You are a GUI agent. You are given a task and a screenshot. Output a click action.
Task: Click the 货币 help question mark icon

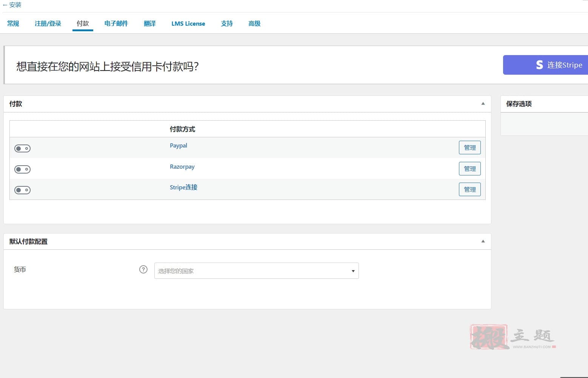[143, 269]
